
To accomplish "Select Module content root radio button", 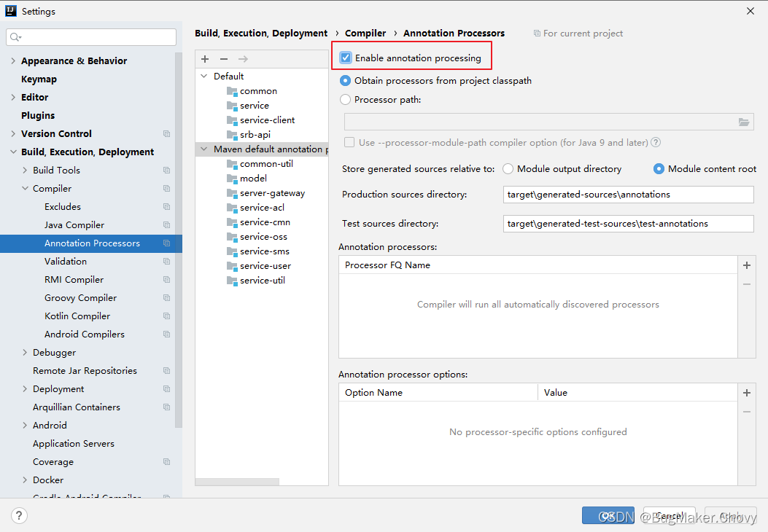I will [659, 169].
